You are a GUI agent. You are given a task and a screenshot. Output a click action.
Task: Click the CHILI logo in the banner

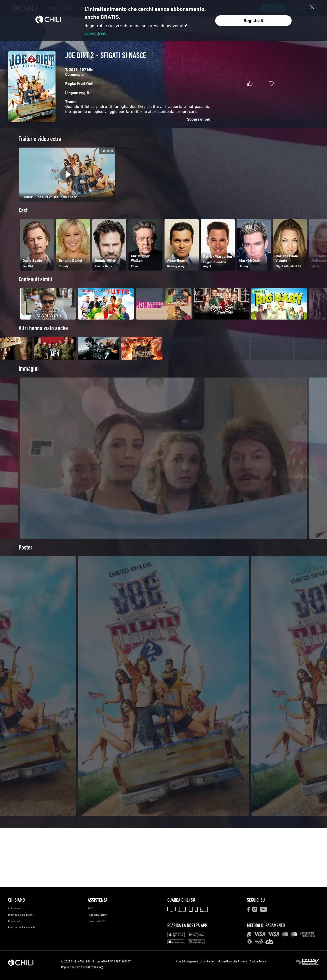[x=48, y=19]
